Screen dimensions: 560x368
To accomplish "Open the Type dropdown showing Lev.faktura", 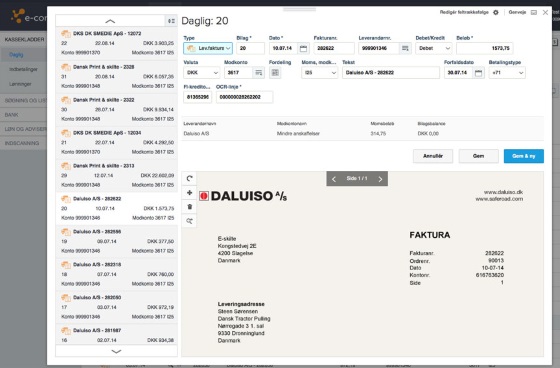I will click(208, 48).
